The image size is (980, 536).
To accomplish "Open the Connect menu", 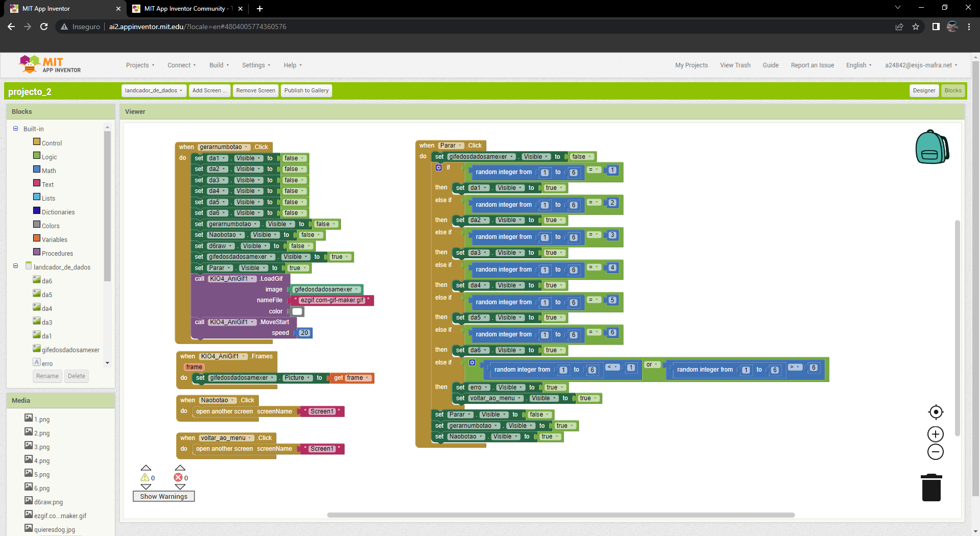I will [x=181, y=65].
